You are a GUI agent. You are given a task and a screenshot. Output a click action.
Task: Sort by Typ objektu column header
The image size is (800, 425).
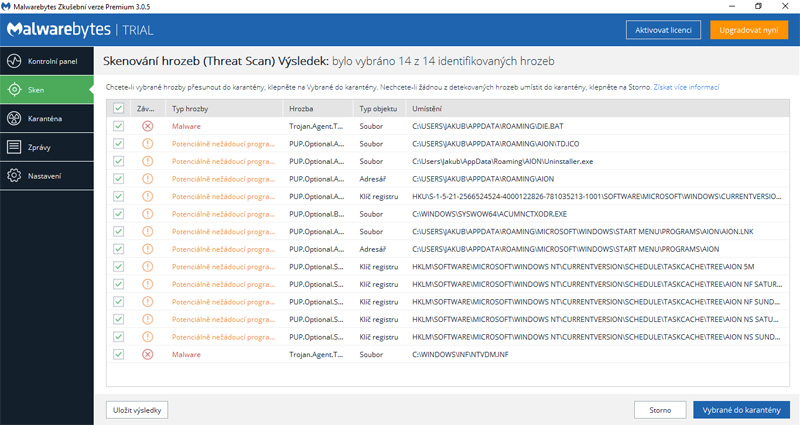379,109
